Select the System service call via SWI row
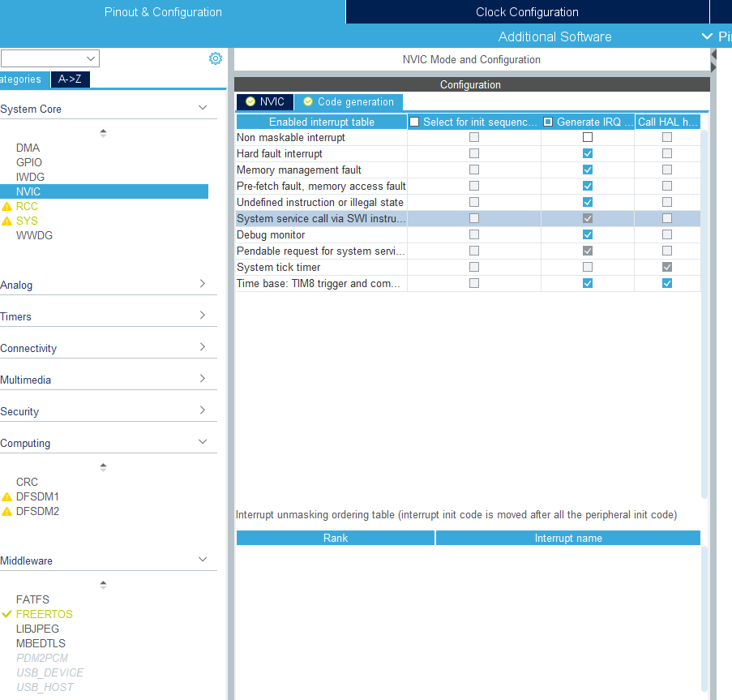The image size is (732, 700). coord(469,218)
